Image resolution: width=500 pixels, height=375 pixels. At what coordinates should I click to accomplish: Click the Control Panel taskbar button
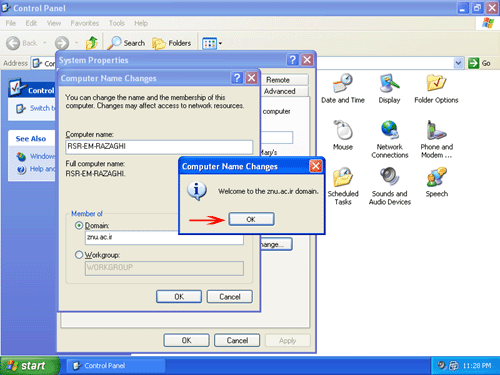(115, 366)
